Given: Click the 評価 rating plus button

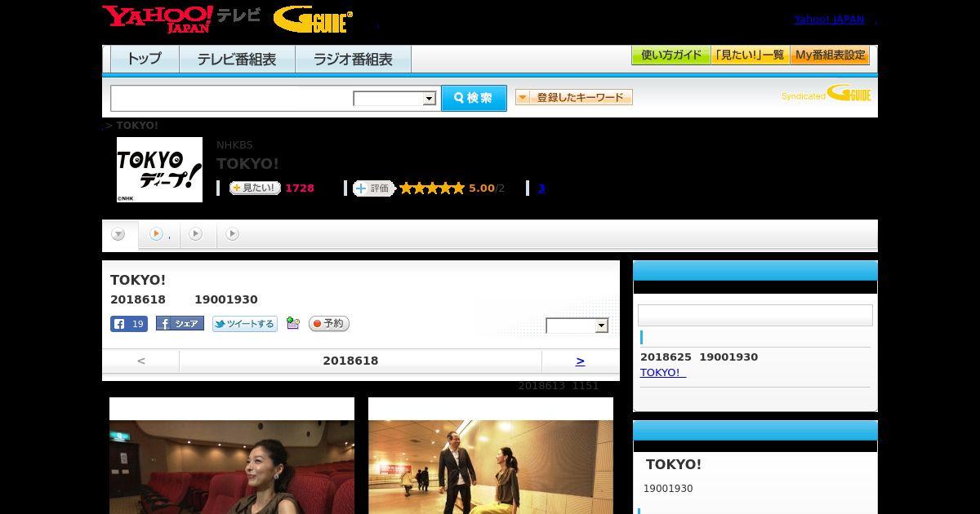Looking at the screenshot, I should tap(374, 188).
